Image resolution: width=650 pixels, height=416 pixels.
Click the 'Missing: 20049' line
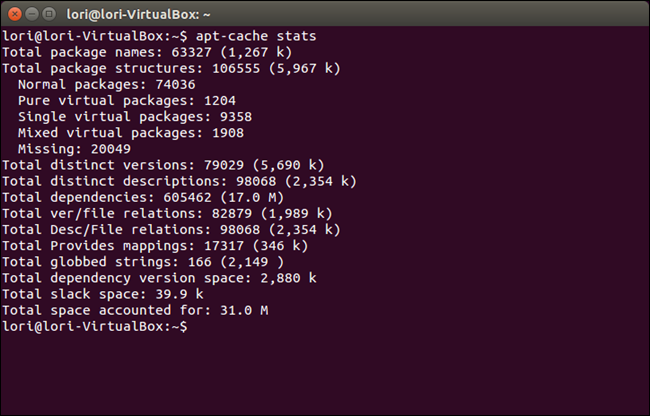74,149
